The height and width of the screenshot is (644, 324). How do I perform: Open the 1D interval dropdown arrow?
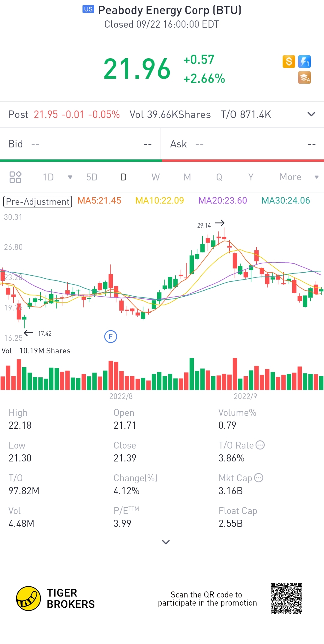[70, 177]
